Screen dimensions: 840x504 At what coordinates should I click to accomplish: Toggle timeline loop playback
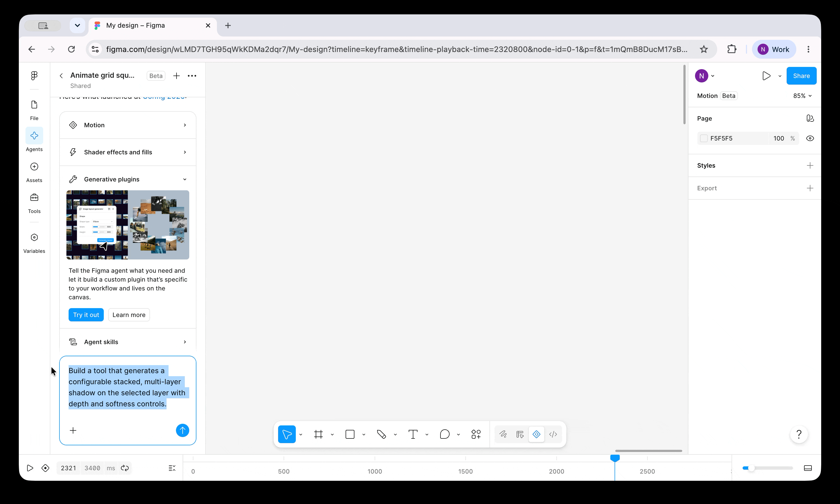click(x=125, y=468)
